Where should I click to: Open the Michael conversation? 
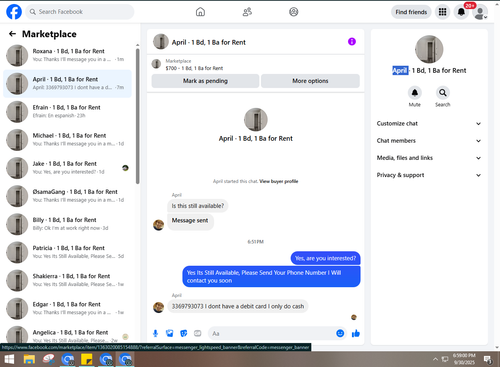point(68,140)
